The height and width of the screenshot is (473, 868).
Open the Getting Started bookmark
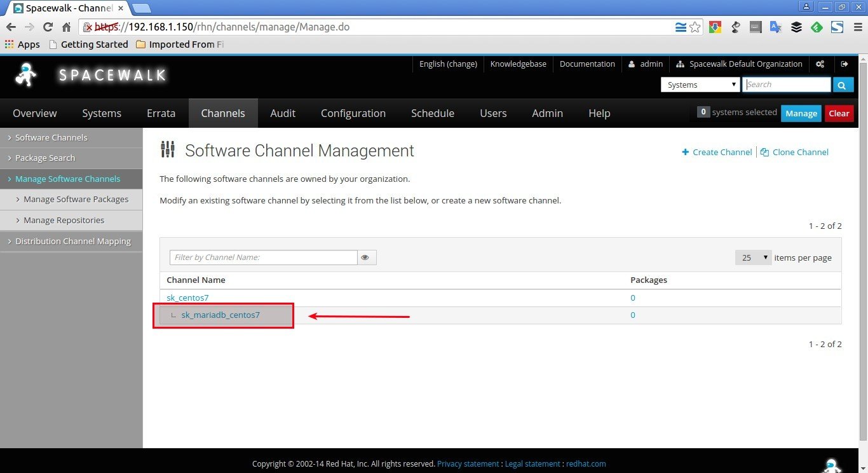tap(88, 45)
